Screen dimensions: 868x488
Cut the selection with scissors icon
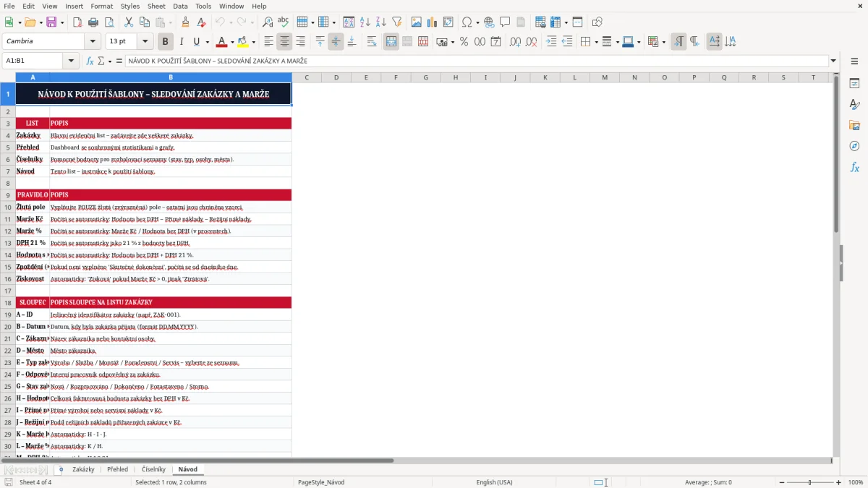tap(129, 22)
